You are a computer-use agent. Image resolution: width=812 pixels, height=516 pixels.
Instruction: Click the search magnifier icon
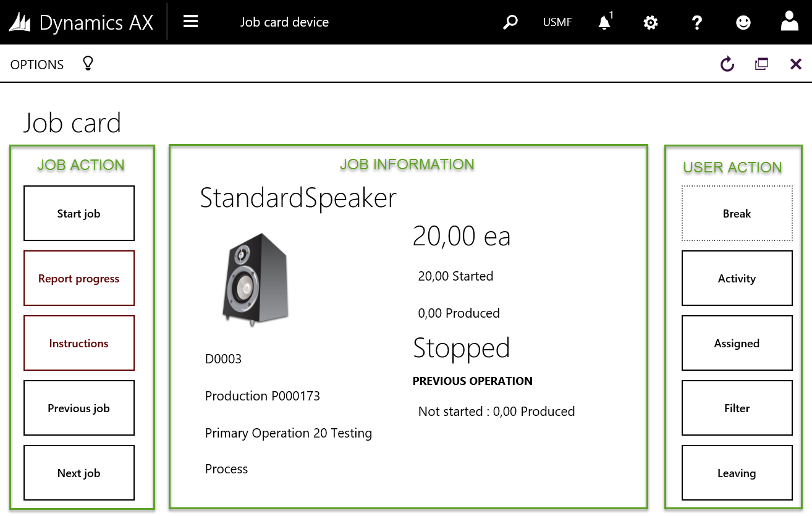point(510,23)
